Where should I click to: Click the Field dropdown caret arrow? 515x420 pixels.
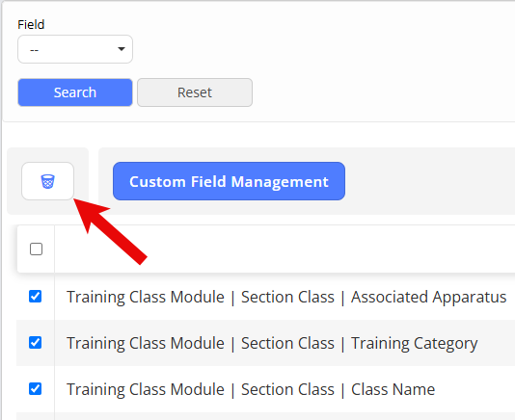pos(122,49)
